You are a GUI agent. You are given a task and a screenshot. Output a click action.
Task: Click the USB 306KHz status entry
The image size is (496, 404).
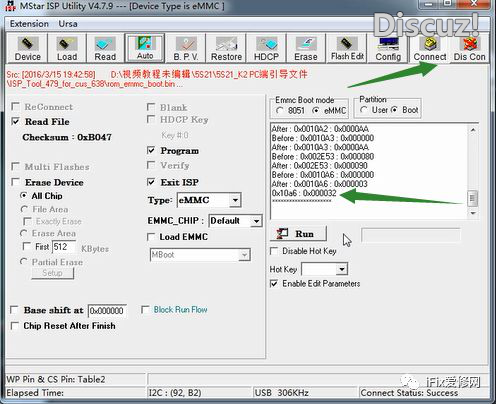282,393
